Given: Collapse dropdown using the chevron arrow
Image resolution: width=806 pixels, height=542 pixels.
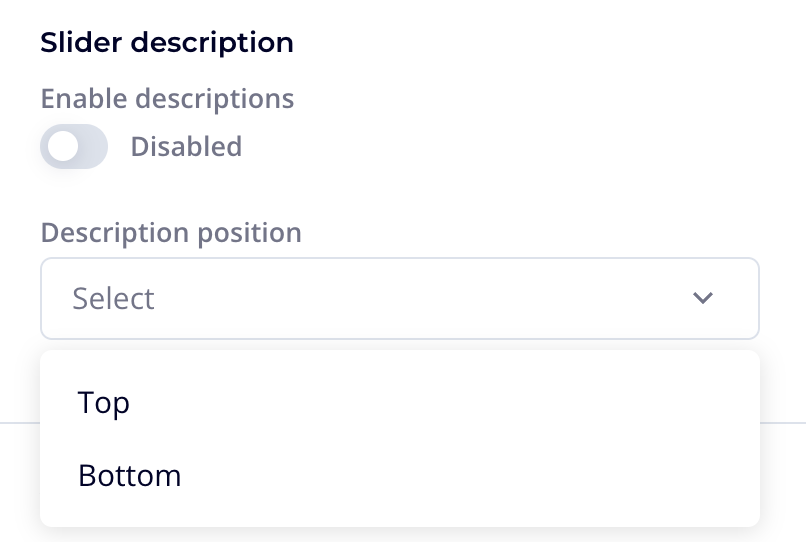Looking at the screenshot, I should coord(703,298).
